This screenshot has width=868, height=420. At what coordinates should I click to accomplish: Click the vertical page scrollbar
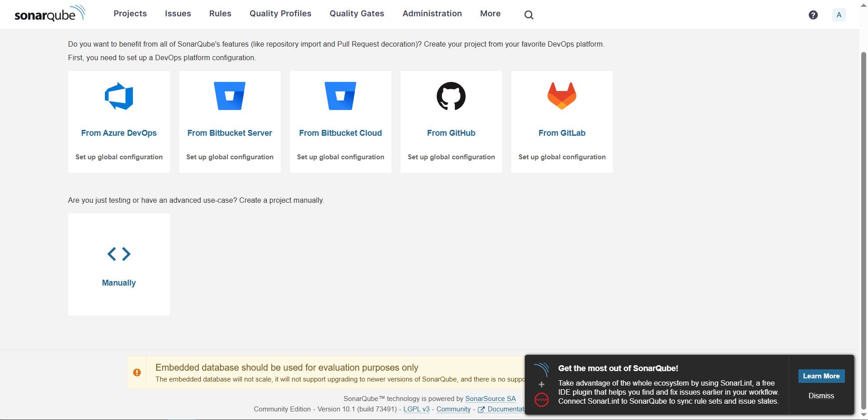point(863,230)
